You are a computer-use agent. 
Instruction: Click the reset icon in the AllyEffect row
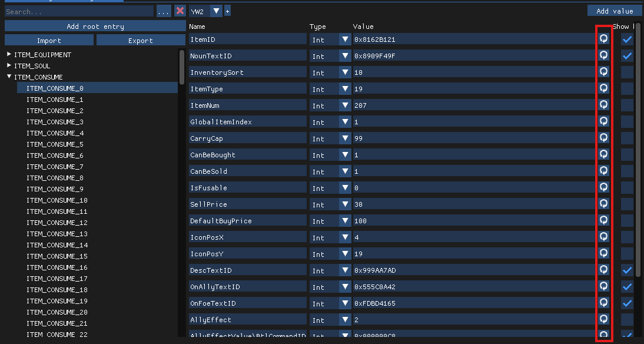click(603, 319)
